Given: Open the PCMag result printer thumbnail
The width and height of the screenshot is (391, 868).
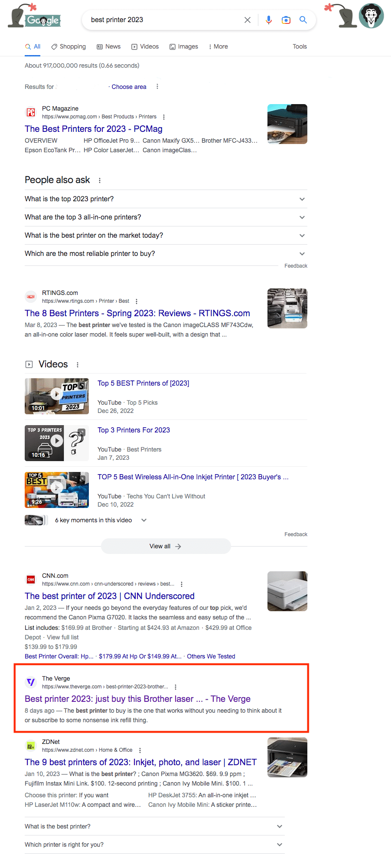Looking at the screenshot, I should (x=287, y=124).
